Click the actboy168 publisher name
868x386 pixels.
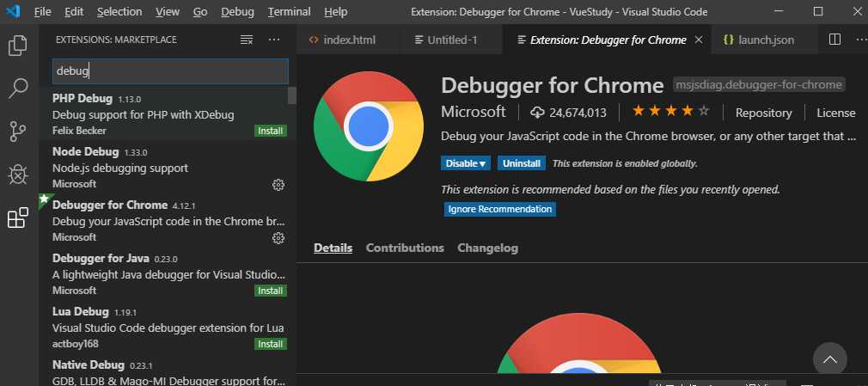click(76, 343)
